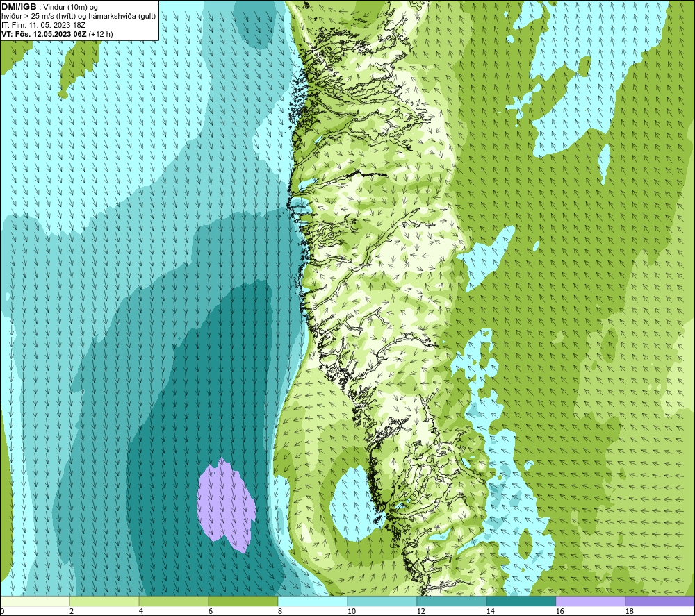Pick the dark teal 14–16 m/s legend swatch

point(521,601)
